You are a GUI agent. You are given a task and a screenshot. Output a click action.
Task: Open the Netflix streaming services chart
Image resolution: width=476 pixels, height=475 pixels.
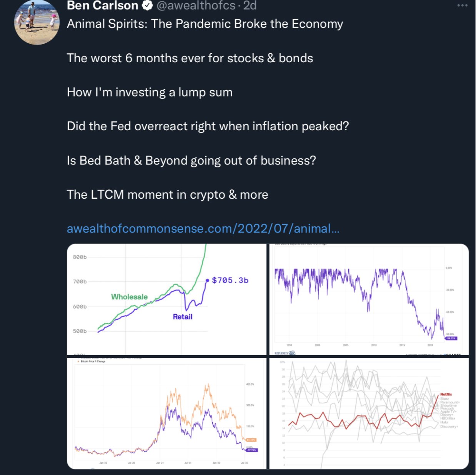(369, 414)
